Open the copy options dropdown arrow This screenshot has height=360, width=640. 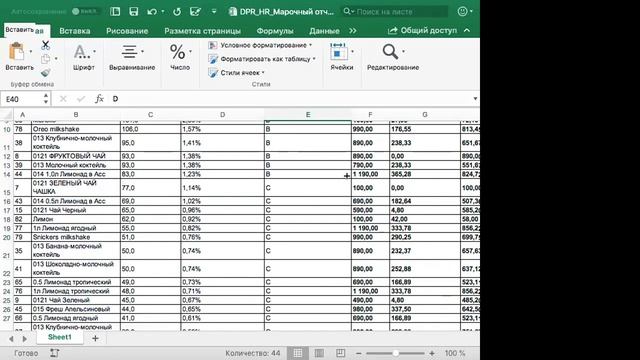point(56,59)
